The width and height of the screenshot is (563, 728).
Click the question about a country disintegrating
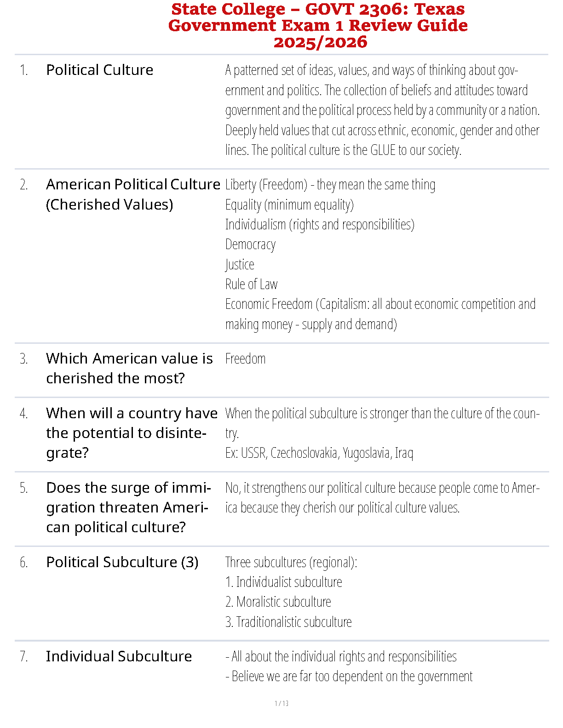click(x=132, y=433)
